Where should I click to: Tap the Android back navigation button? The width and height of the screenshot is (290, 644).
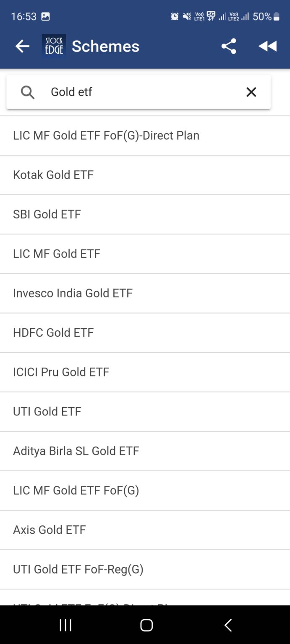tap(227, 625)
